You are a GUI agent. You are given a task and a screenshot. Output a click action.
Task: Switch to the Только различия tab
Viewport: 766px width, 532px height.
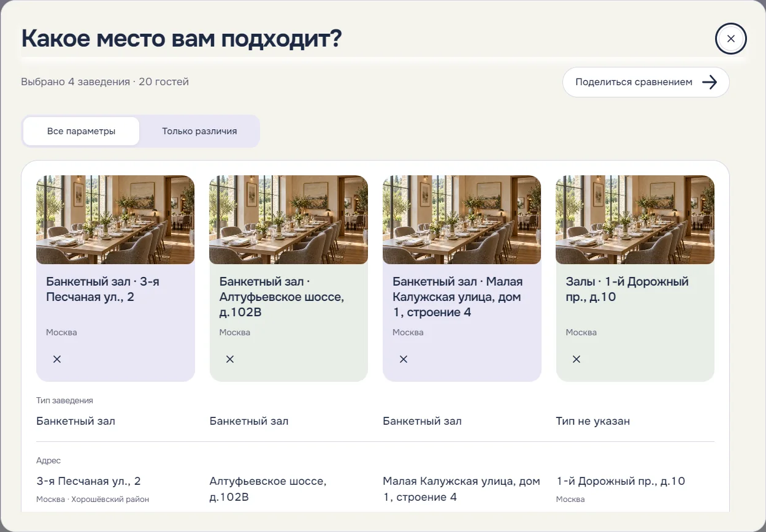(199, 131)
